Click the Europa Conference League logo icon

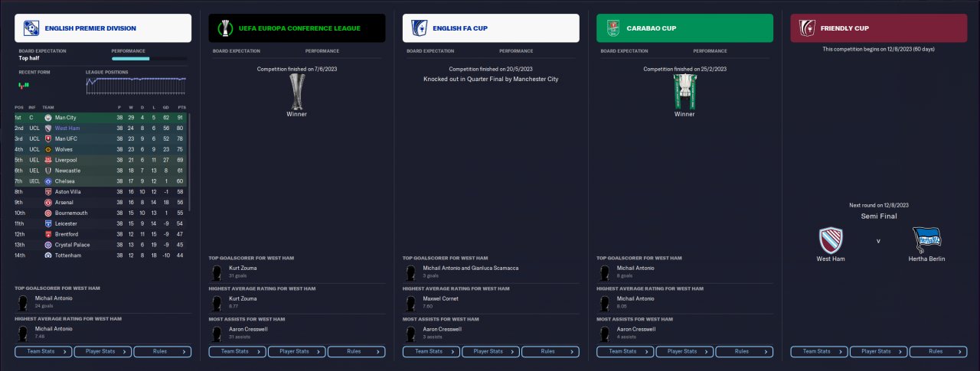click(225, 28)
